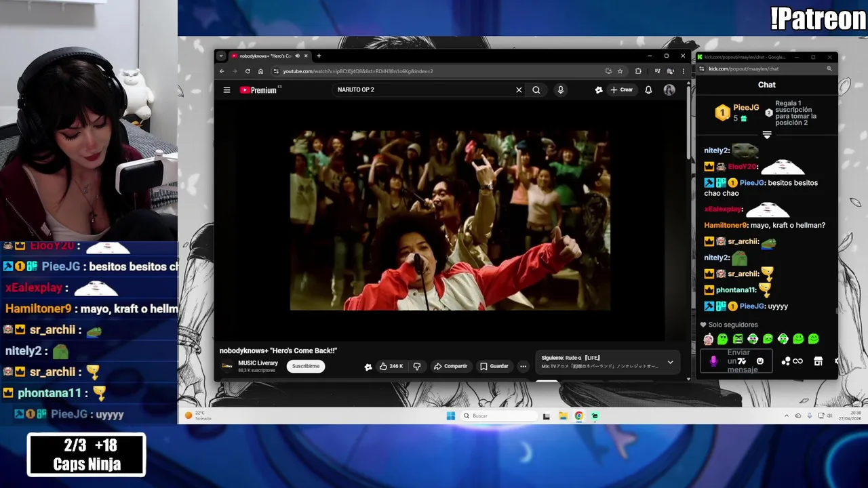Open the 7TV emote icon in chat input
868x488 pixels.
[x=742, y=361]
